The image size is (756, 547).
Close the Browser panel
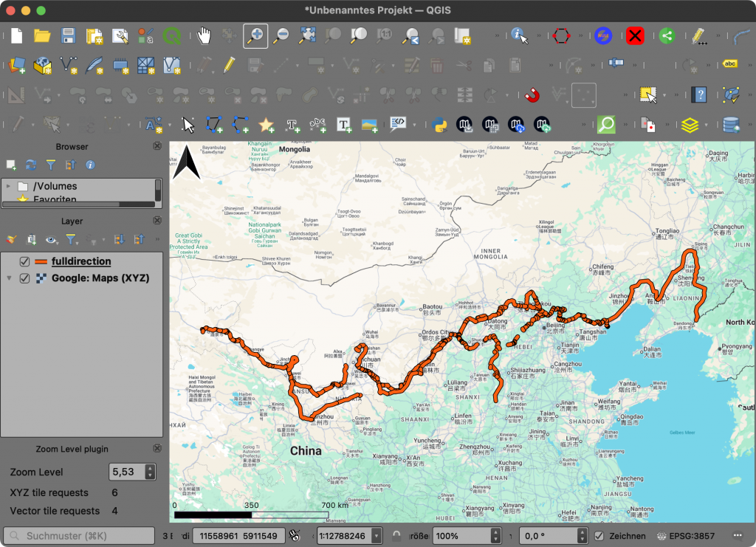coord(157,146)
